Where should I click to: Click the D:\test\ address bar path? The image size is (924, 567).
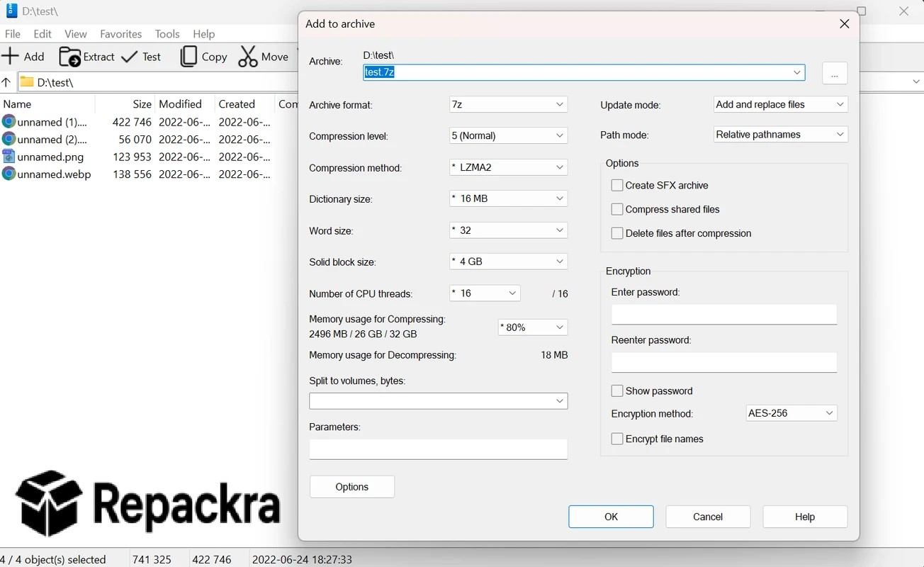pyautogui.click(x=55, y=82)
